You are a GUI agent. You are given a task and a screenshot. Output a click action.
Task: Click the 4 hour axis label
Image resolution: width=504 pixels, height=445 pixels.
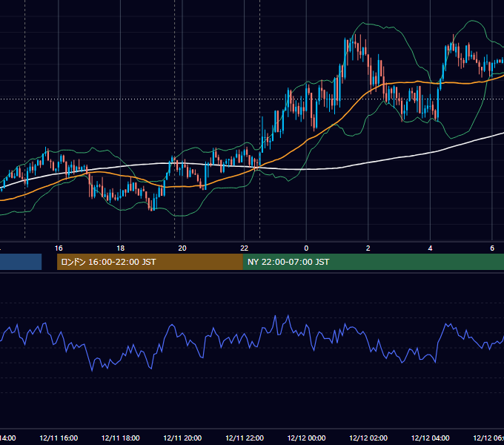(430, 248)
